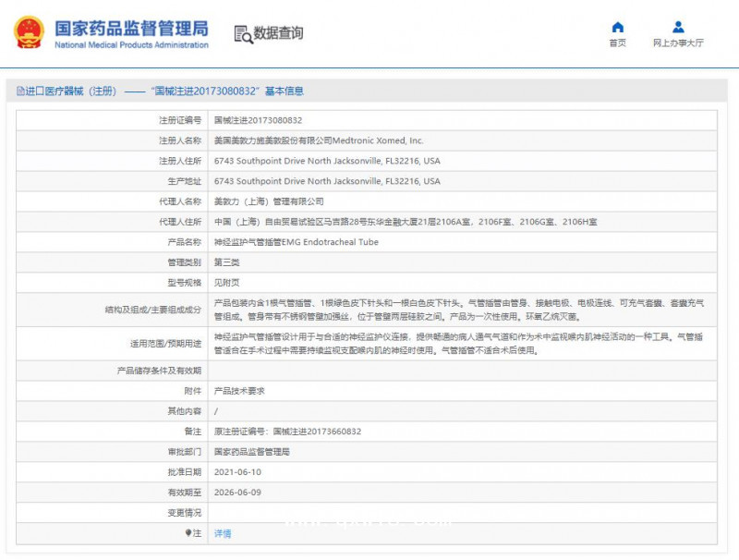The image size is (739, 560).
Task: Click the expiry date 2026-06-09
Action: [237, 493]
